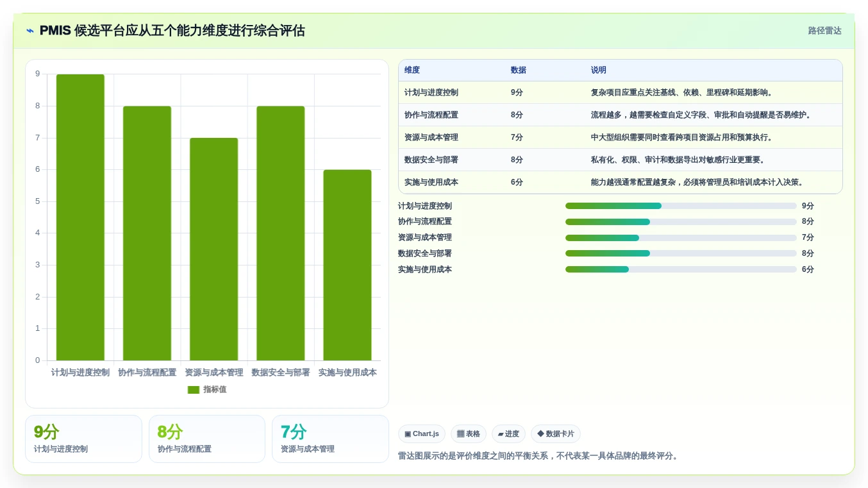Click the y-axis value 9 label
The width and height of the screenshot is (868, 488).
(x=37, y=74)
